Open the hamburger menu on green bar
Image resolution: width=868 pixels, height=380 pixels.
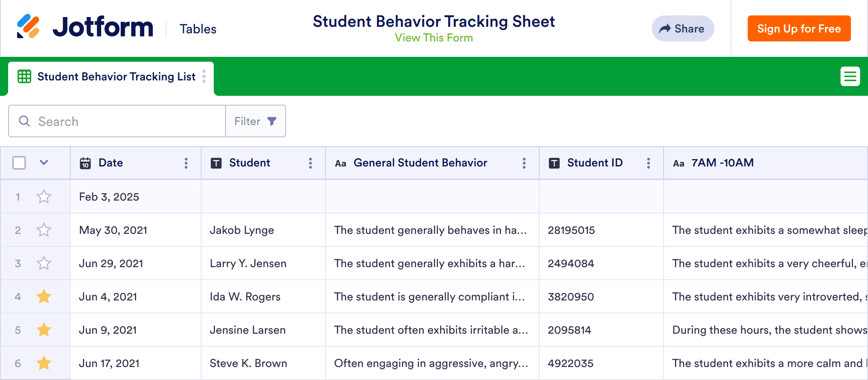tap(850, 76)
